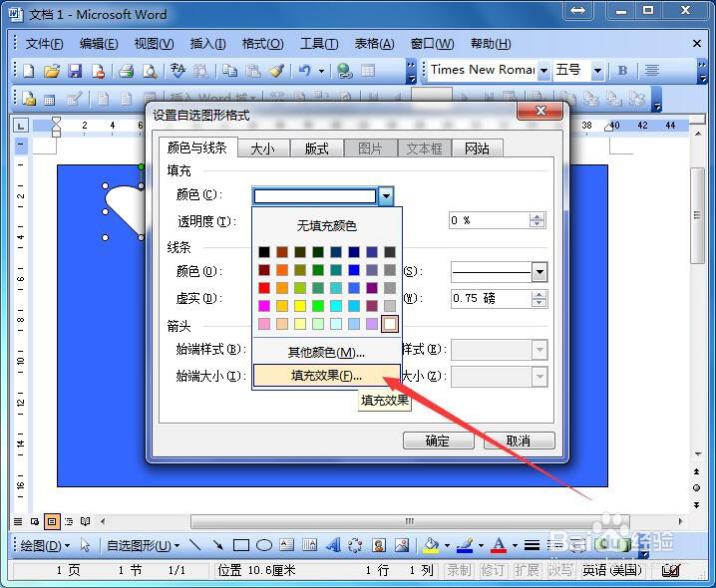Print the document with printer icon

[x=126, y=71]
